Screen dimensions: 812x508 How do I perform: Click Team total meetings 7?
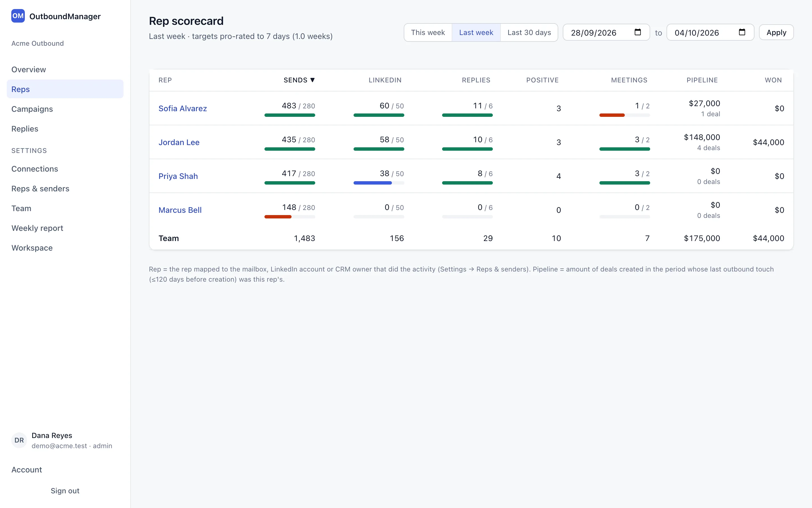(x=647, y=238)
